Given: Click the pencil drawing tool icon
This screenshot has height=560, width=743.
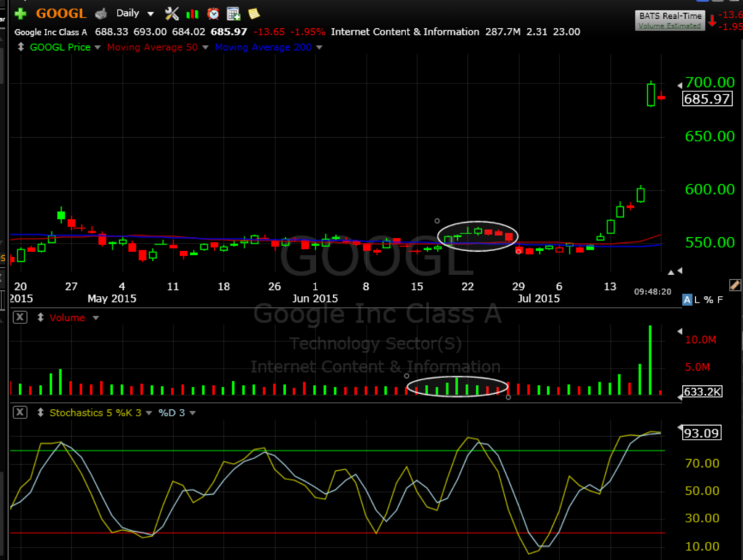Looking at the screenshot, I should pos(734,285).
